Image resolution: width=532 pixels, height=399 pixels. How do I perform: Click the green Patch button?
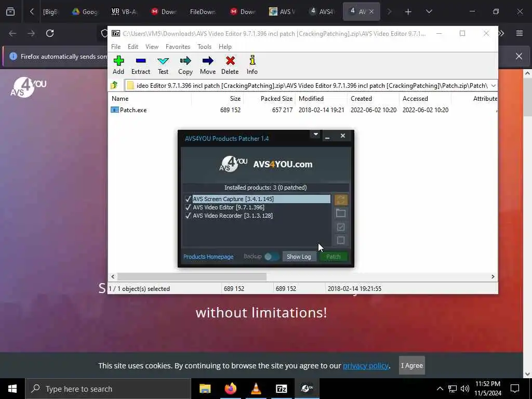pos(333,257)
